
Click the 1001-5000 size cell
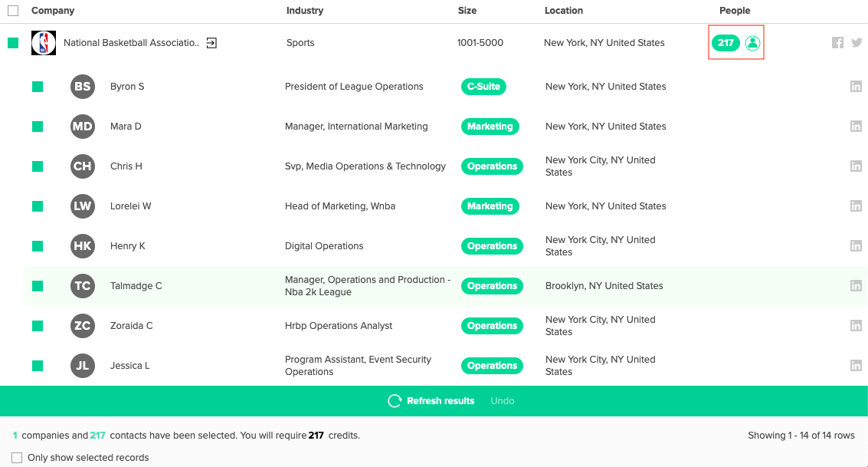[480, 43]
